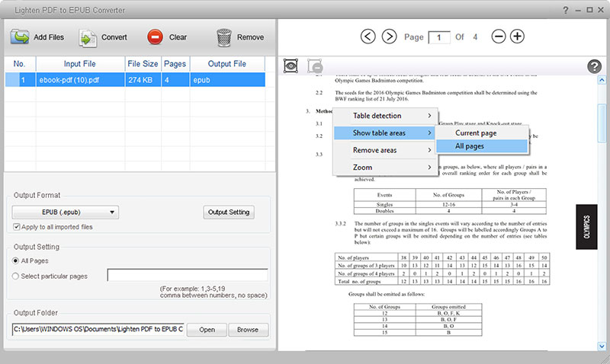
Task: Click the particular pages text field
Action: point(188,275)
